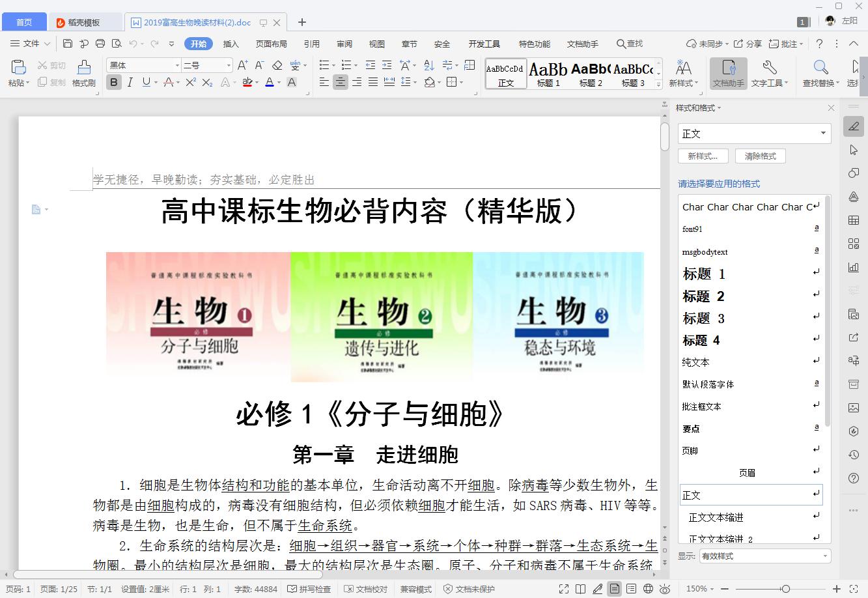
Task: Enter full screen mode via status bar icon
Action: [564, 589]
